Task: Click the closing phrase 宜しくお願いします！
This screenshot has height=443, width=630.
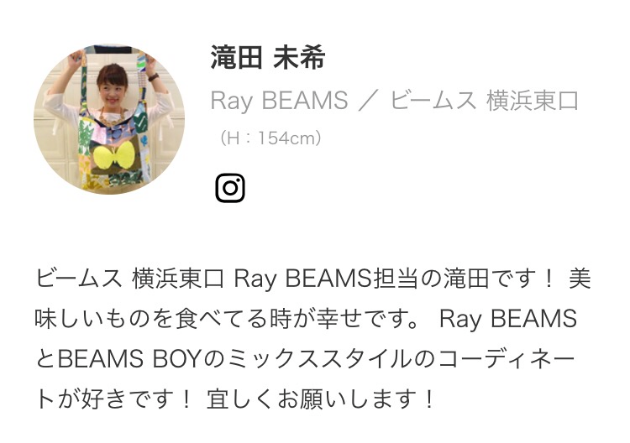Action: (321, 398)
